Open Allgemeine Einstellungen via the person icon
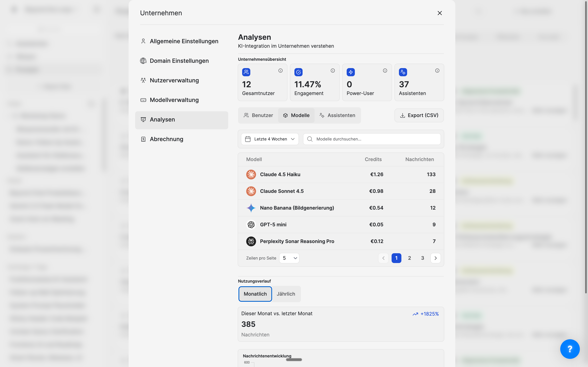 pos(143,41)
